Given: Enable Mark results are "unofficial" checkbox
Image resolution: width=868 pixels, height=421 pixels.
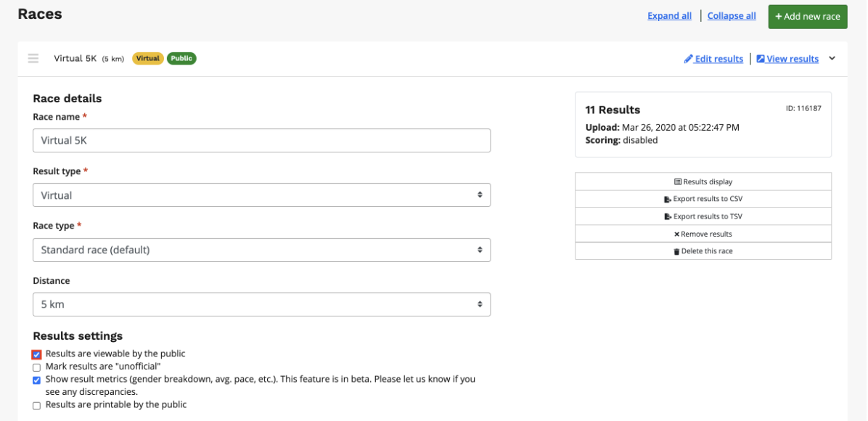Looking at the screenshot, I should (36, 367).
